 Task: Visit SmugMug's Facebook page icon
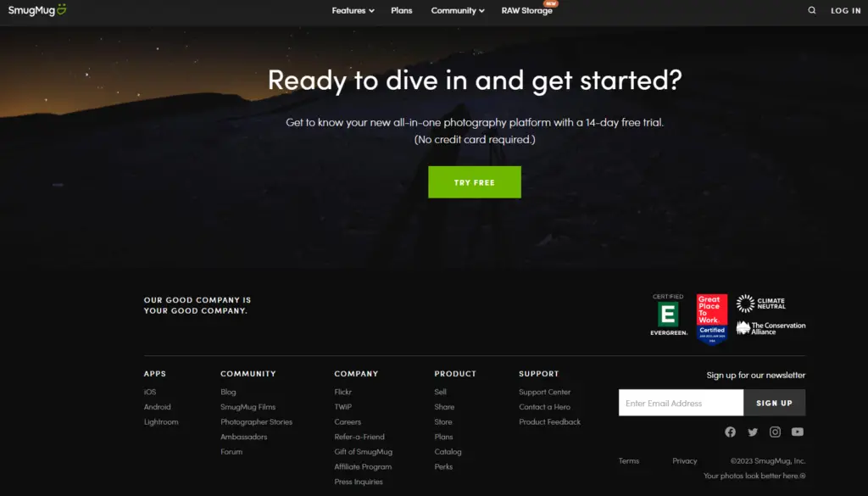(x=730, y=432)
